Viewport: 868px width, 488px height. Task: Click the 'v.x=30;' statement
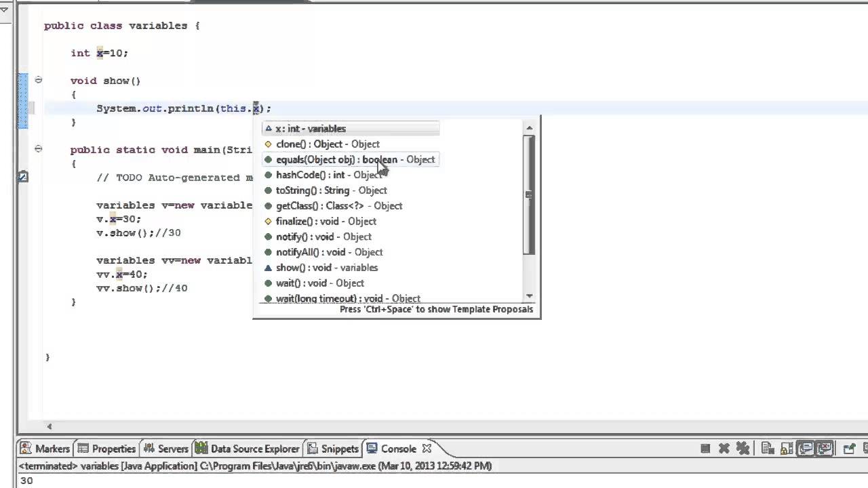pos(119,219)
